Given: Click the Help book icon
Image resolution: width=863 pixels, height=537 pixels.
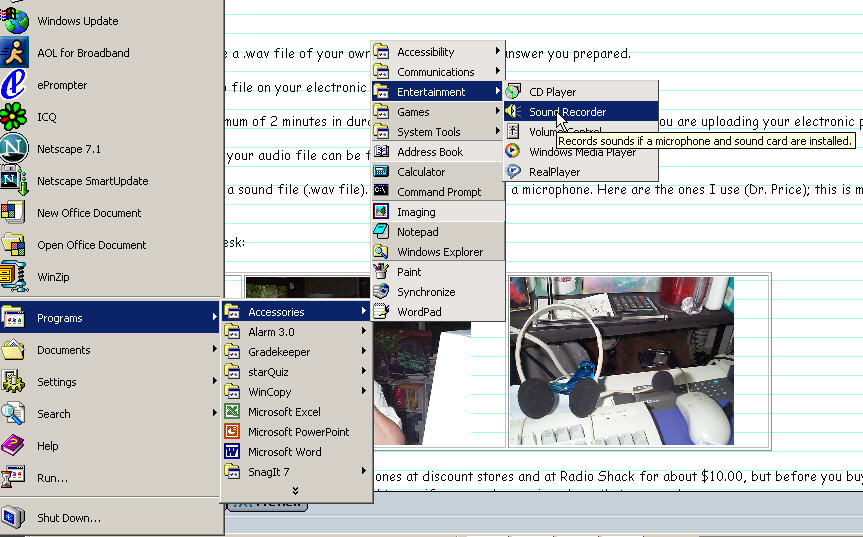Looking at the screenshot, I should 13,446.
